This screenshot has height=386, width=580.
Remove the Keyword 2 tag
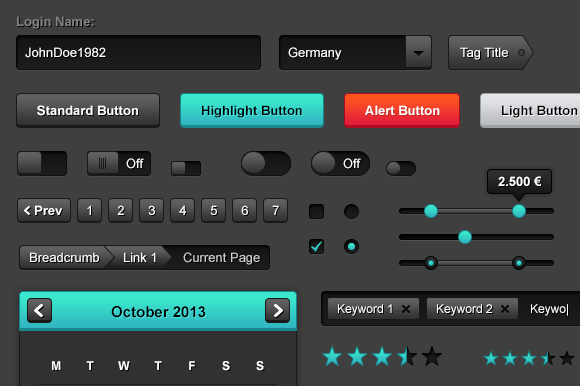click(x=505, y=309)
